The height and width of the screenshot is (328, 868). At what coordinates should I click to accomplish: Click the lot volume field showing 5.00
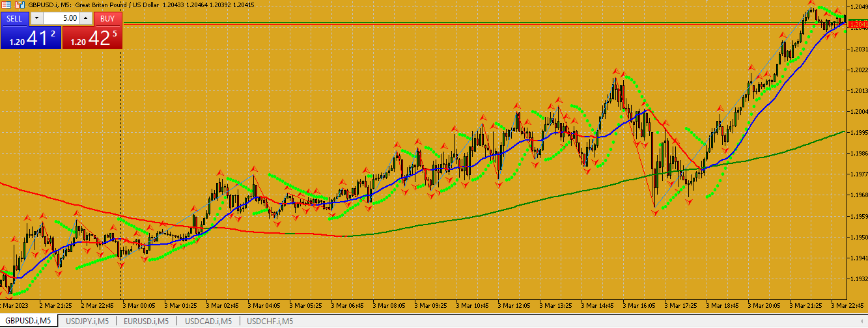(62, 19)
